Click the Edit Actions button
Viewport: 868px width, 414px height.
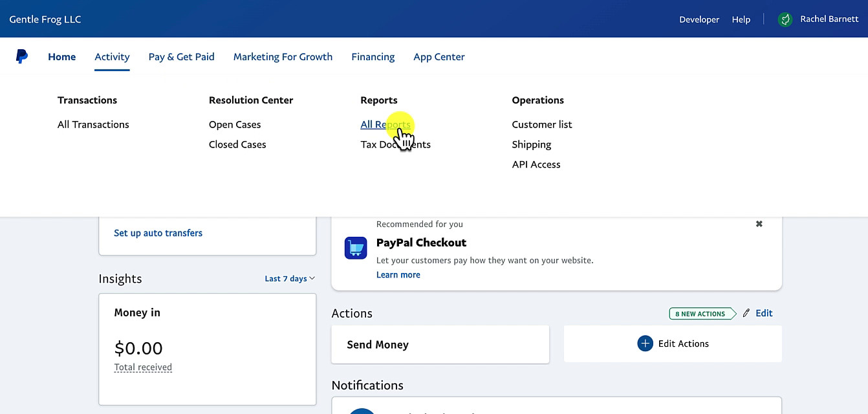pyautogui.click(x=673, y=343)
